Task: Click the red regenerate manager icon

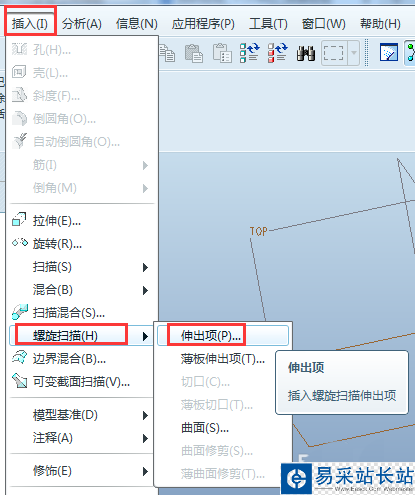Action: pos(277,53)
